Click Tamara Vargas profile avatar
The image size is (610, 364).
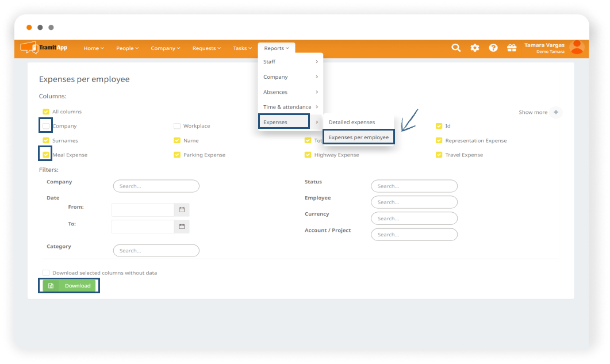[576, 48]
